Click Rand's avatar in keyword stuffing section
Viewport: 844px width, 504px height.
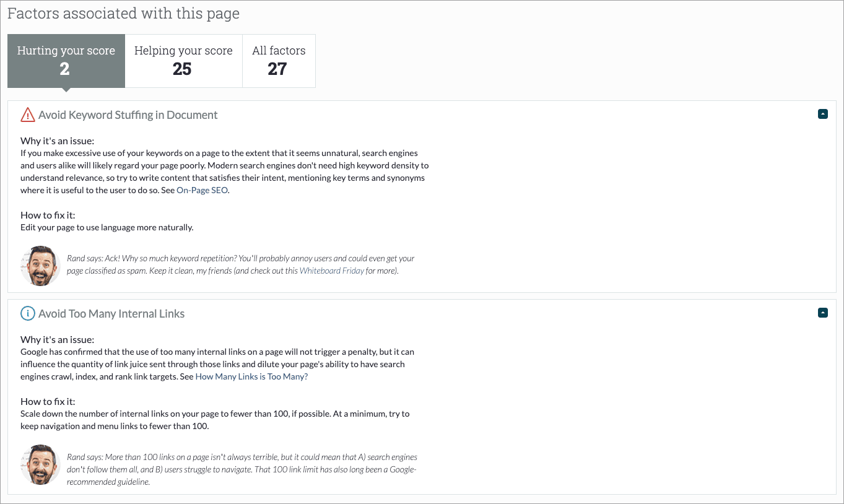pyautogui.click(x=40, y=265)
